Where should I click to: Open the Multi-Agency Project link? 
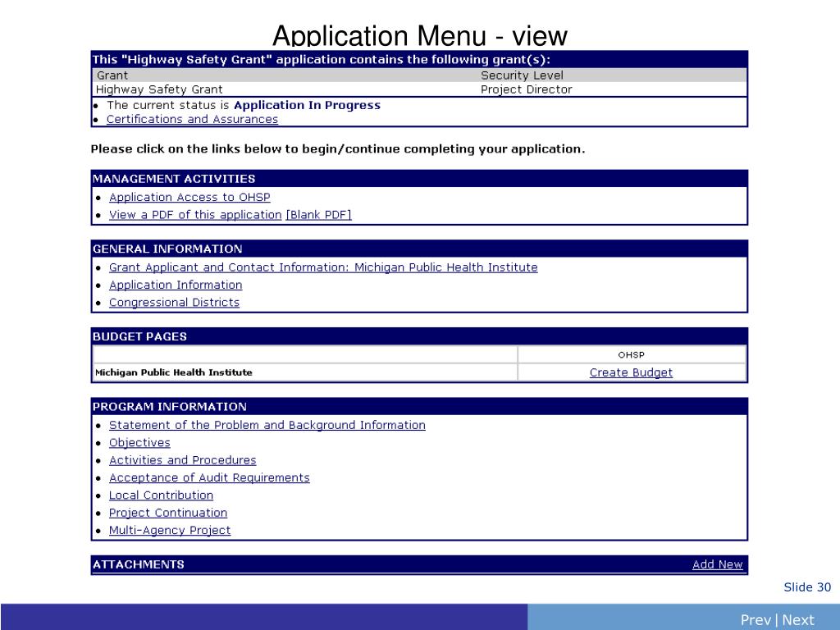click(x=170, y=530)
